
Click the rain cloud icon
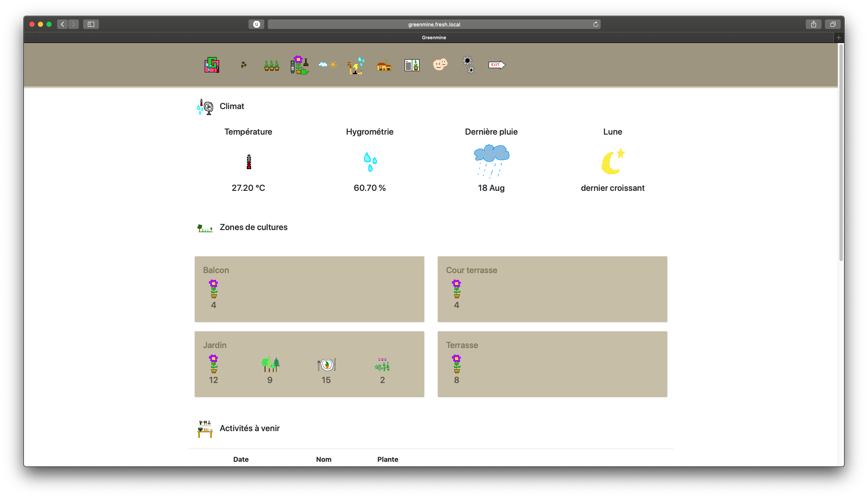point(491,161)
